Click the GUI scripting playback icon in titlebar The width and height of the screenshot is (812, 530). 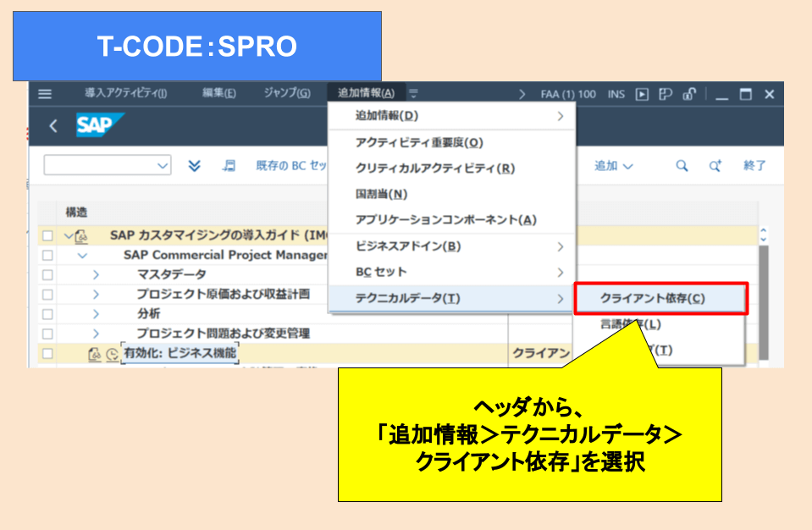click(642, 93)
